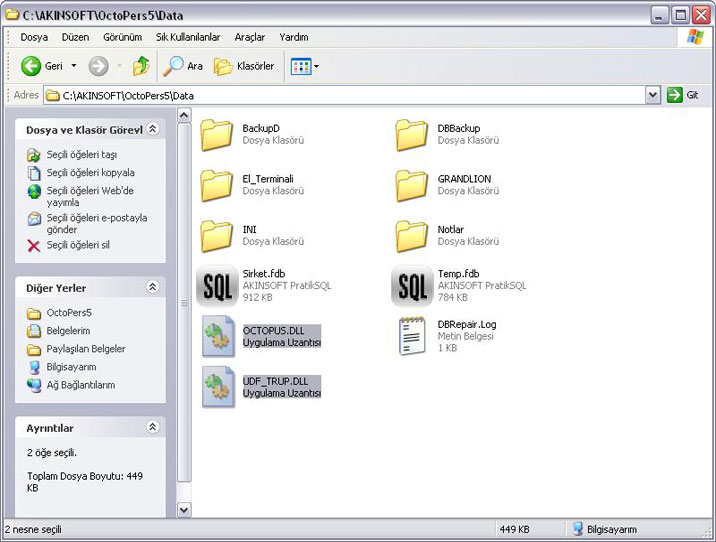Click the Temp.fdb file name
This screenshot has width=716, height=542.
click(x=458, y=274)
